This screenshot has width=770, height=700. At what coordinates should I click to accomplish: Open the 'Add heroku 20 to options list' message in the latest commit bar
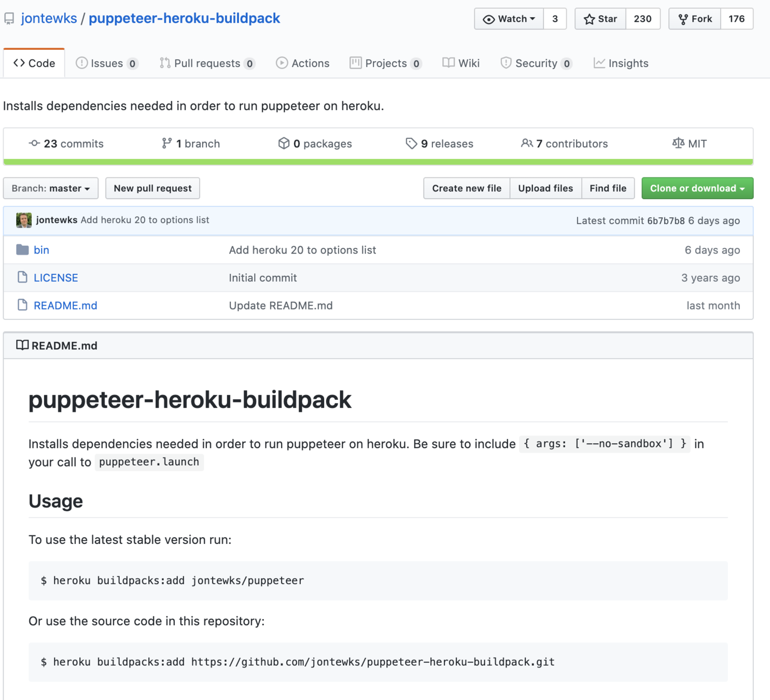pos(145,220)
